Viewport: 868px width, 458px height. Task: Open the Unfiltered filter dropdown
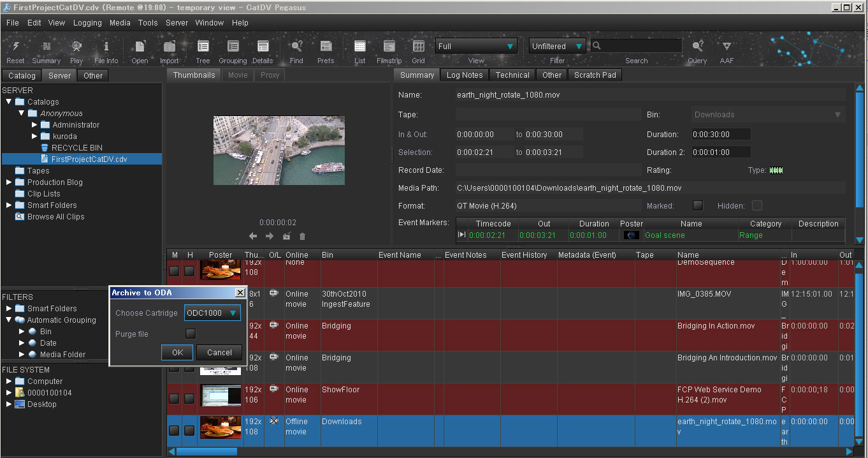558,46
